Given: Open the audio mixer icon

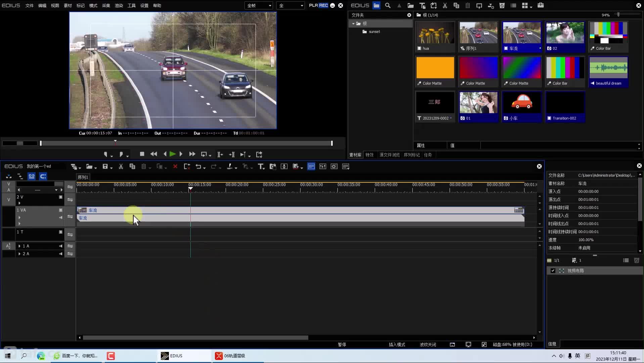Looking at the screenshot, I should click(x=323, y=166).
